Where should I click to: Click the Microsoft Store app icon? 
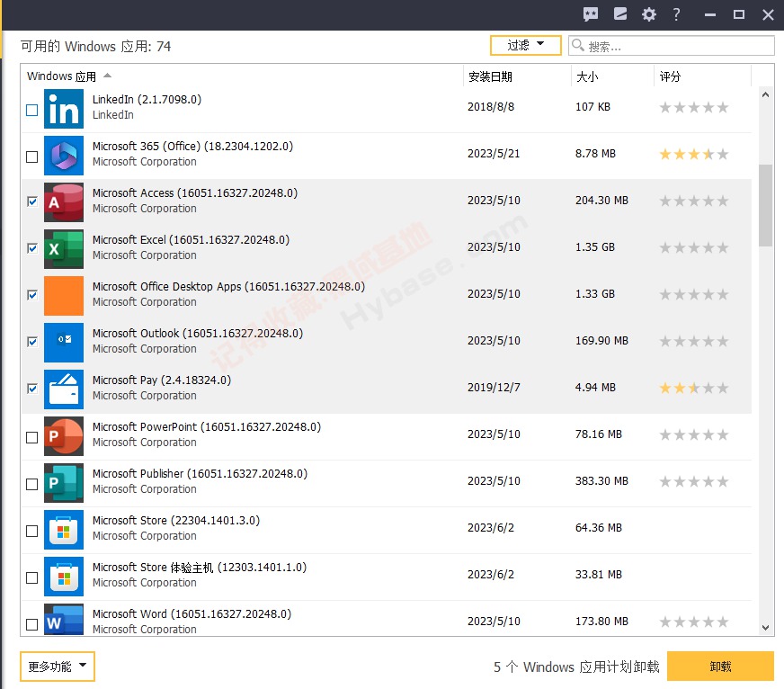[64, 530]
